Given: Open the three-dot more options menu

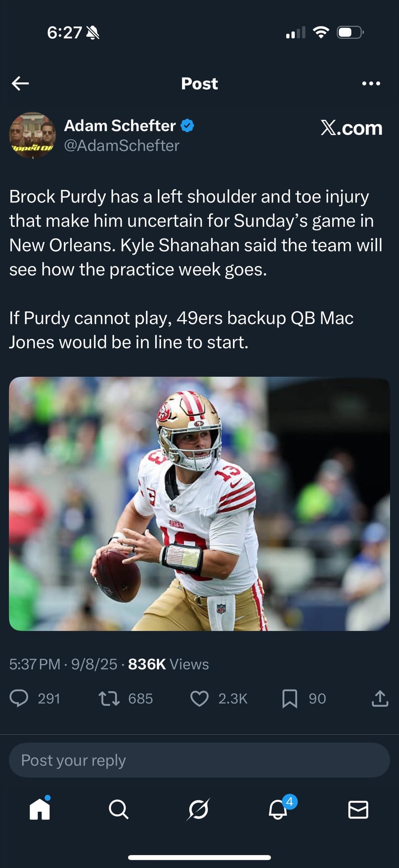Looking at the screenshot, I should [x=371, y=84].
